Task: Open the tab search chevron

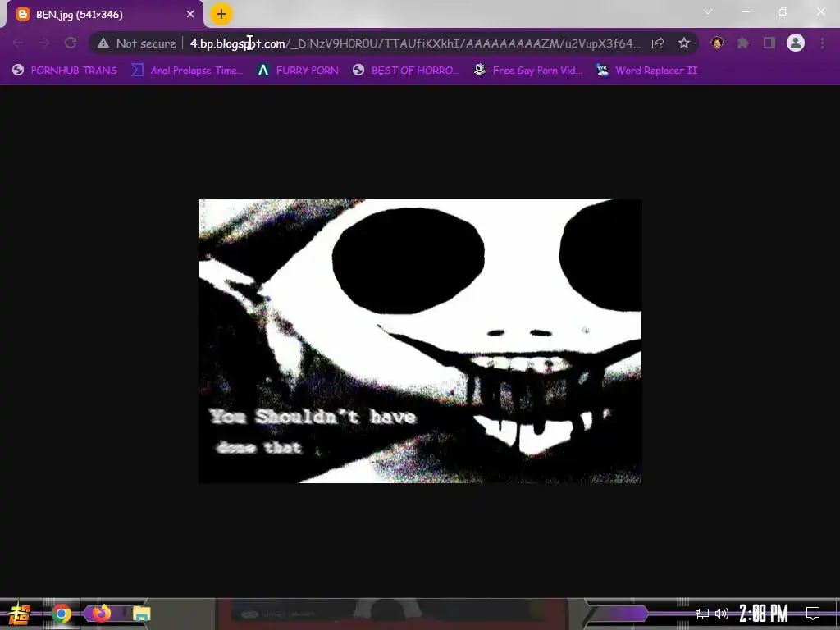Action: [x=708, y=11]
